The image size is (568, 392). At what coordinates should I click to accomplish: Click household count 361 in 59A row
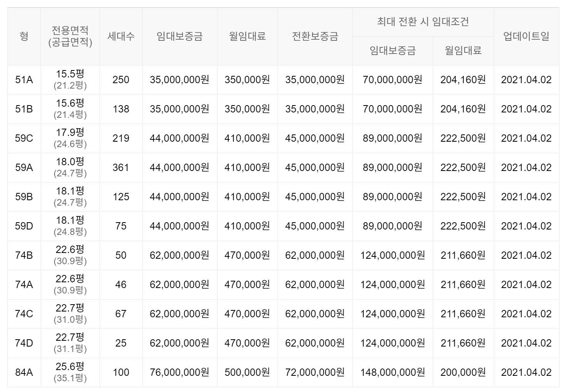121,168
